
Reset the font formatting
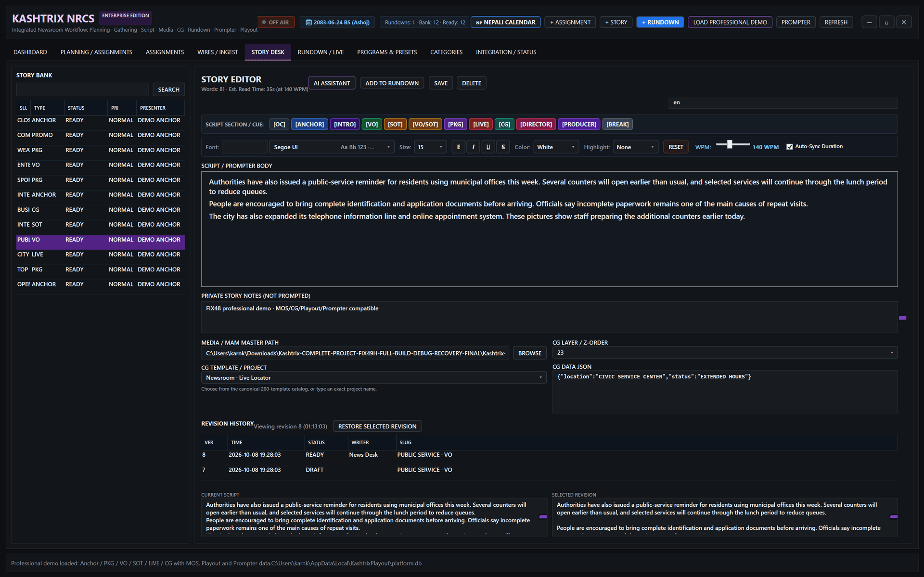[x=676, y=147]
